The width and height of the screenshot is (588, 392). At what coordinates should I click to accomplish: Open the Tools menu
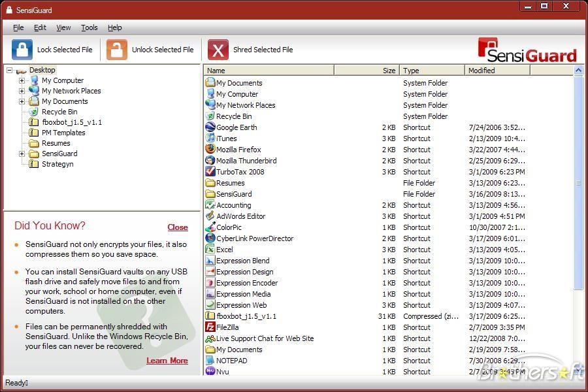point(90,27)
